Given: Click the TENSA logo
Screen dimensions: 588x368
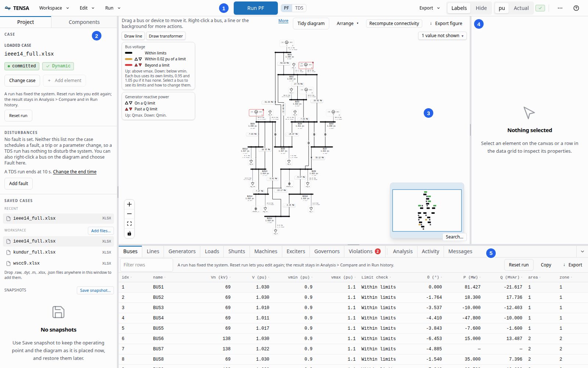Looking at the screenshot, I should [17, 8].
